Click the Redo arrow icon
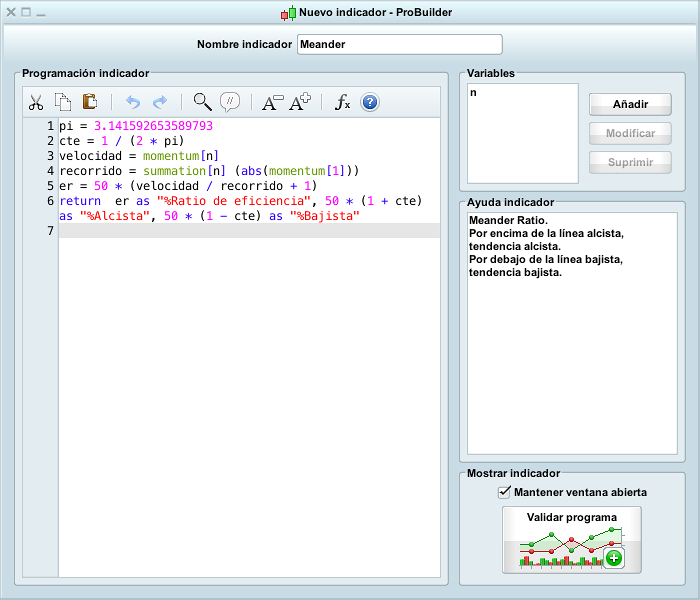 tap(160, 102)
